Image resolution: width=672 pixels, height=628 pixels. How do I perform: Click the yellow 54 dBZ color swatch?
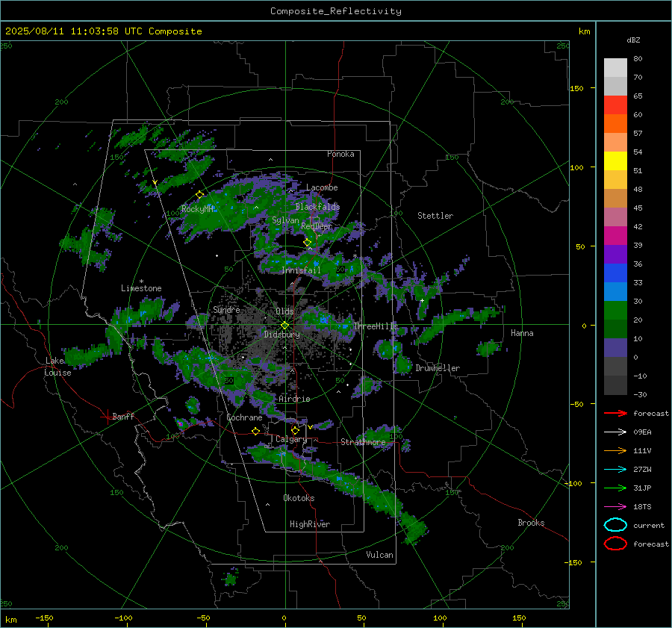point(615,161)
